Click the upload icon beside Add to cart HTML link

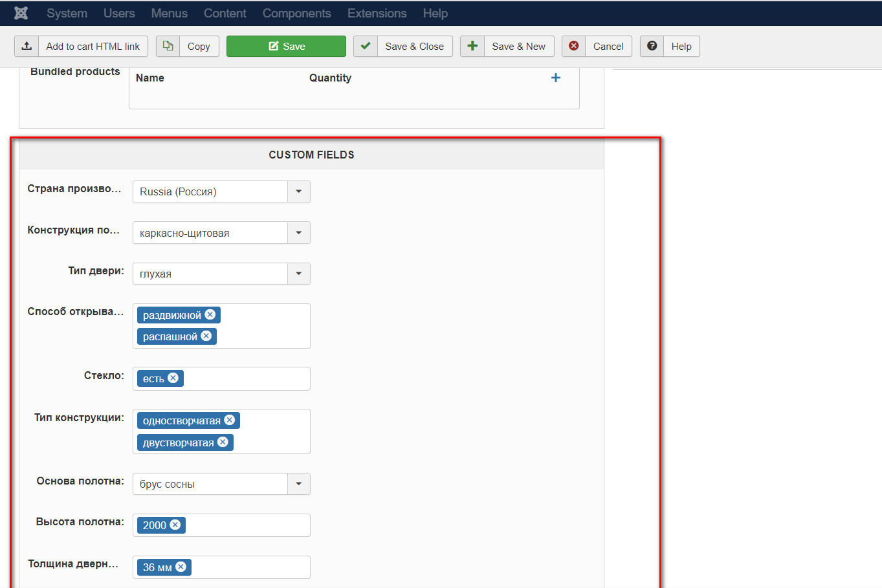tap(27, 47)
